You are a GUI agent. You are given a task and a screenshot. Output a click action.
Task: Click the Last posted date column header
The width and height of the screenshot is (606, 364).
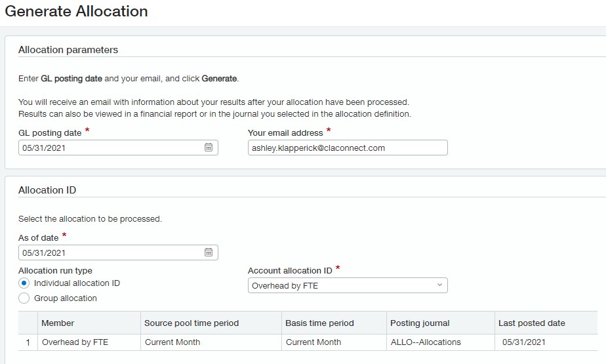[x=532, y=323]
